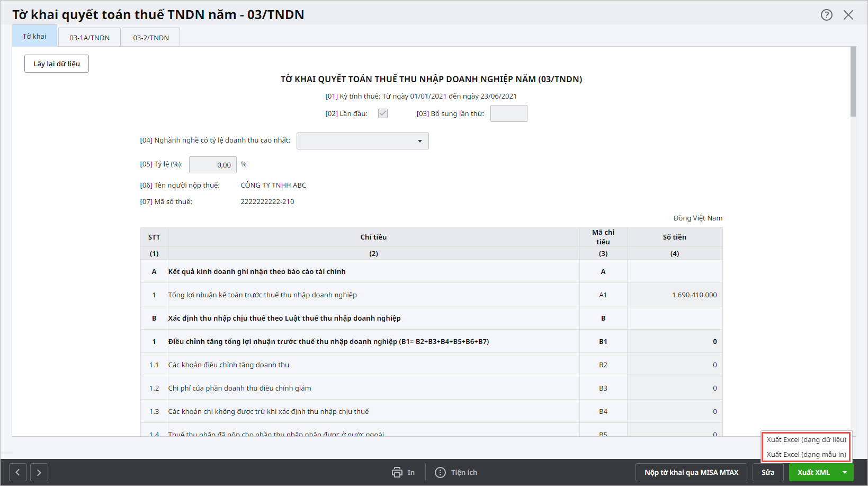This screenshot has width=868, height=486.
Task: Switch to the 03-1A/TNDN tab
Action: pos(90,38)
